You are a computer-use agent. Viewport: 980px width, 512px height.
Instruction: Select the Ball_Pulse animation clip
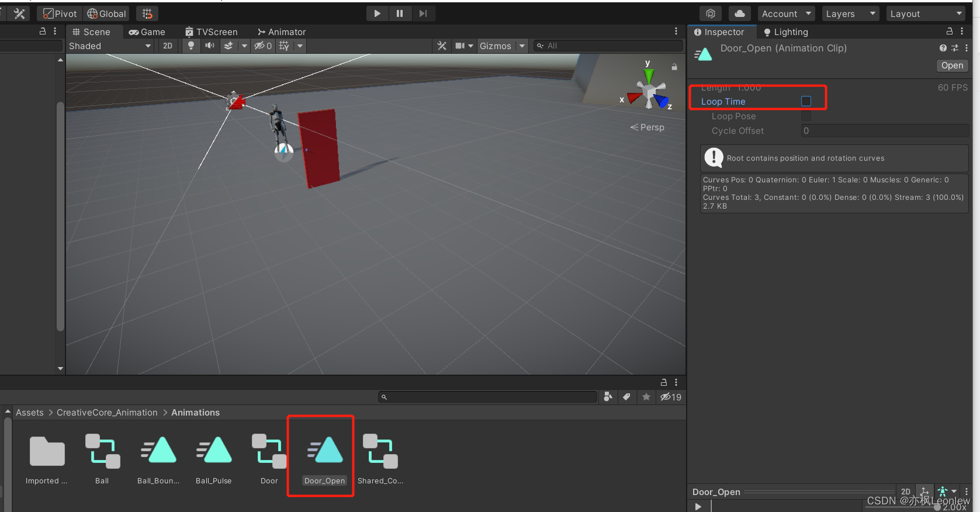tap(214, 459)
